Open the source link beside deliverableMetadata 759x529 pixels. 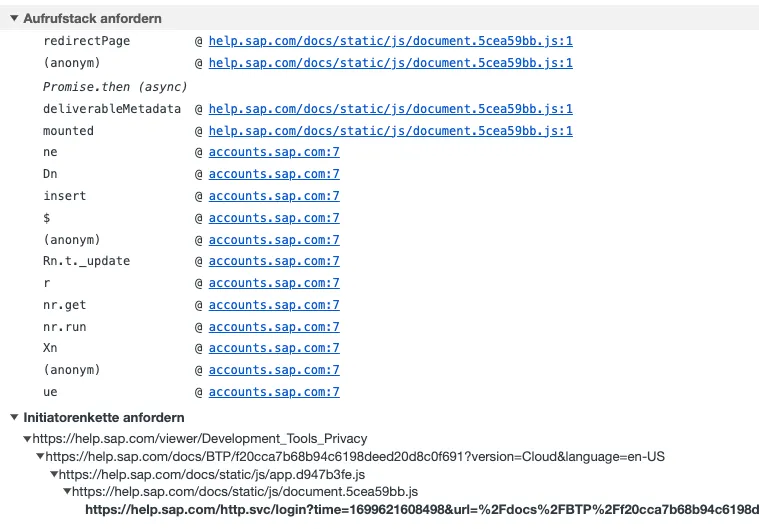click(390, 109)
